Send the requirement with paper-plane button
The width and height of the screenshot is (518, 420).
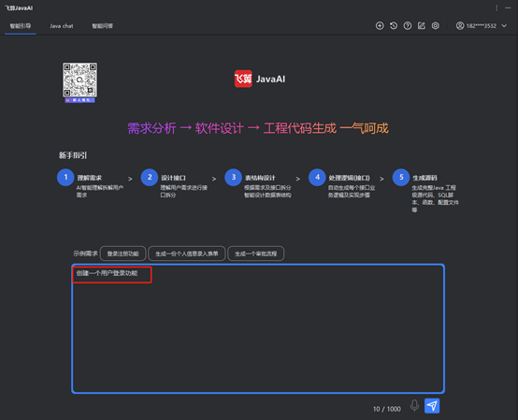(x=432, y=405)
